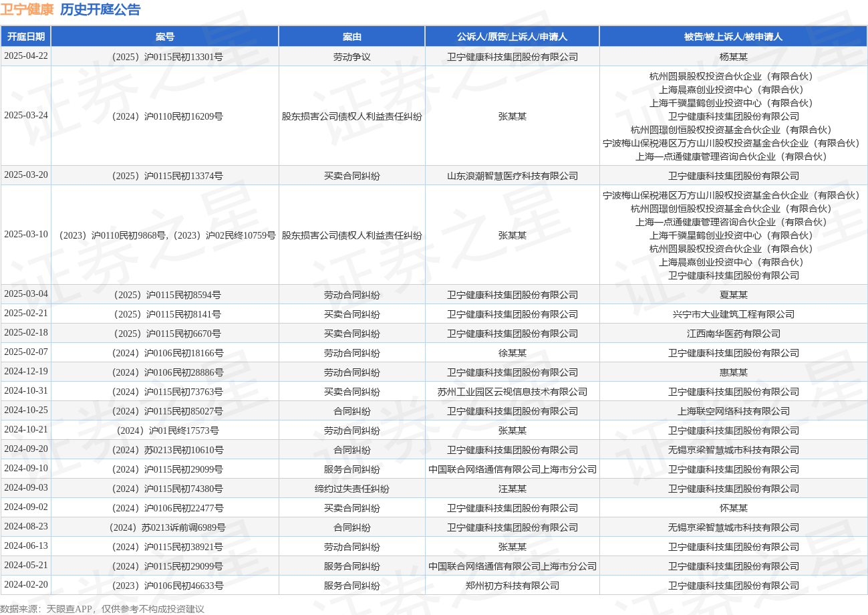The height and width of the screenshot is (615, 868).
Task: Click the combined case number cell with 沪02民终10759号
Action: point(165,235)
